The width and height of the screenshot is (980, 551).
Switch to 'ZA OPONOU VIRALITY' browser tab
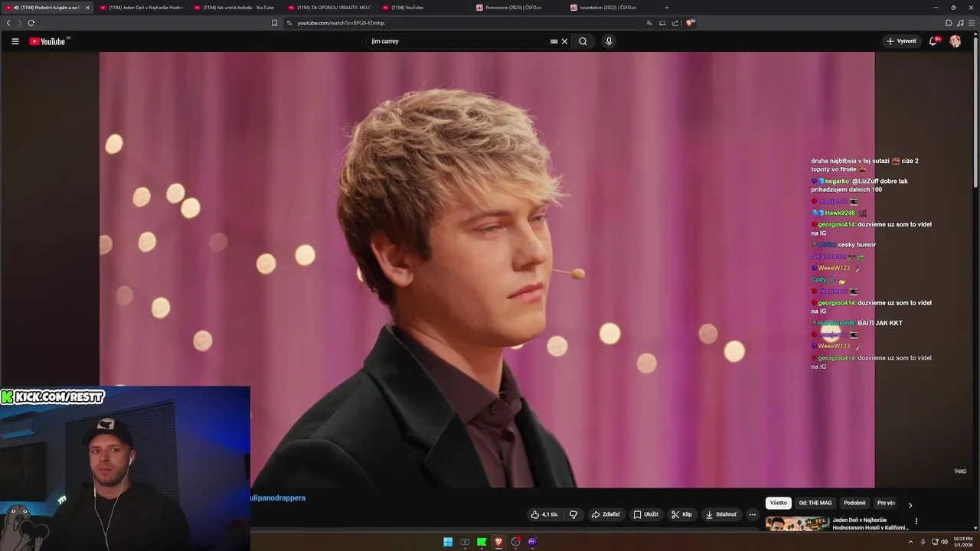pyautogui.click(x=330, y=8)
